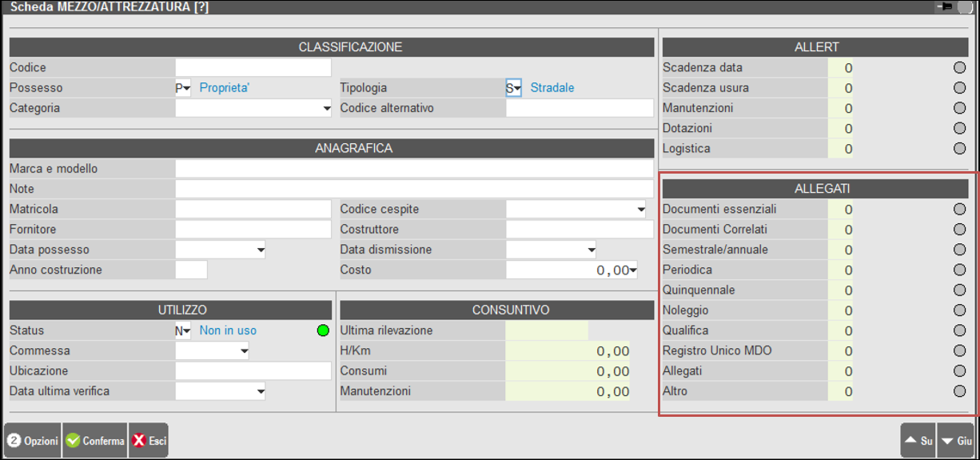Click the Altro attachment indicator circle
This screenshot has width=980, height=460.
959,391
